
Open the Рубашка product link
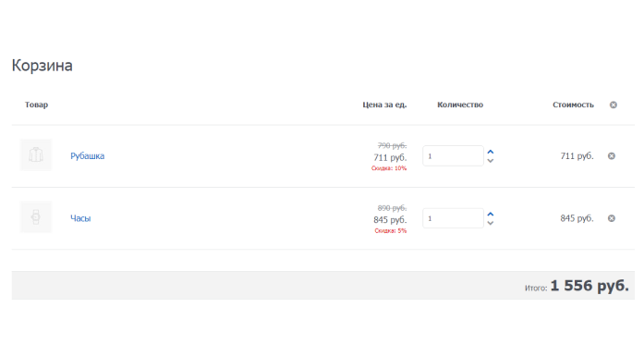tap(88, 156)
